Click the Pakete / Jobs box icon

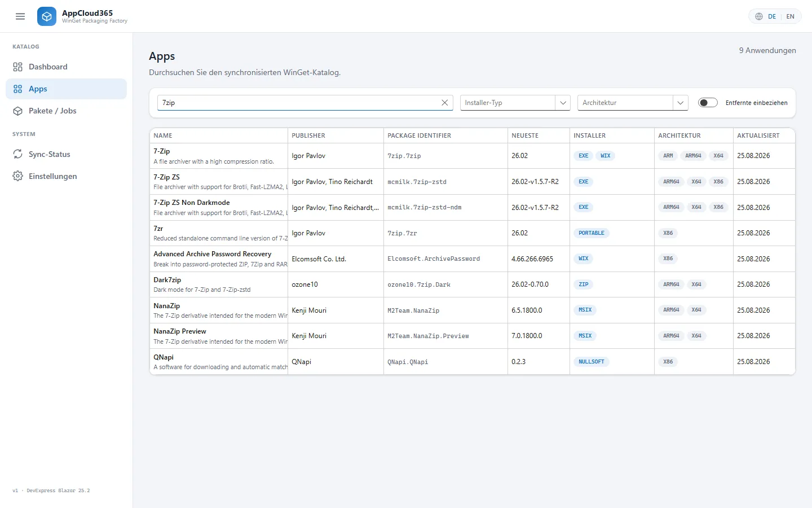18,111
